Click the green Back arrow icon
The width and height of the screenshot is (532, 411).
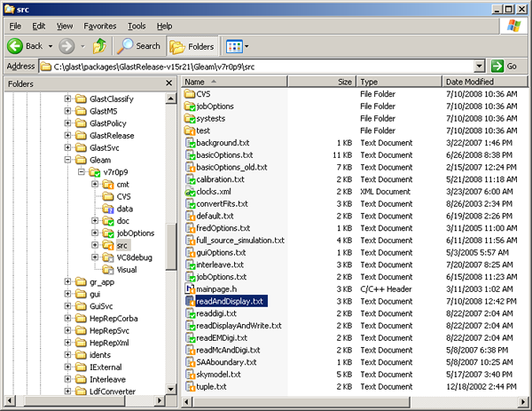pyautogui.click(x=15, y=46)
